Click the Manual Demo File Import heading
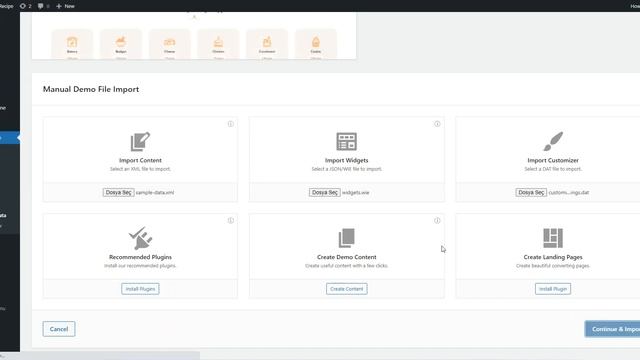 pos(91,89)
